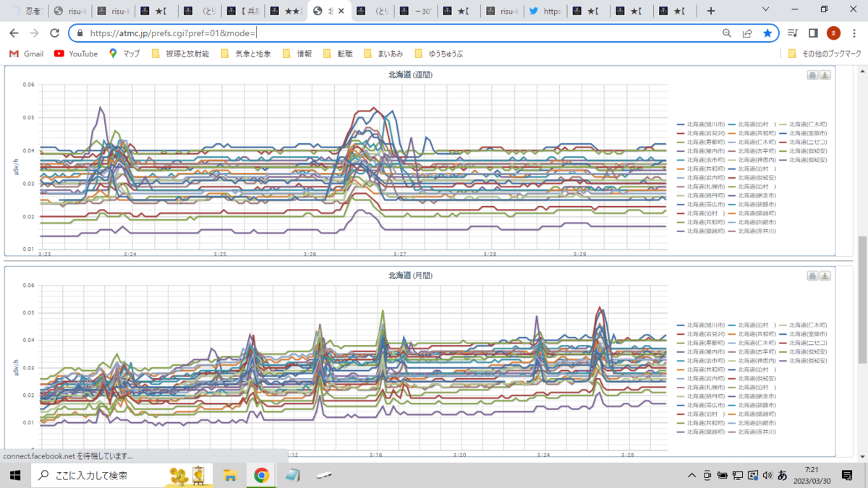Download the weekly Hokkaido chart
Screen dimensions: 868x488
pos(825,75)
